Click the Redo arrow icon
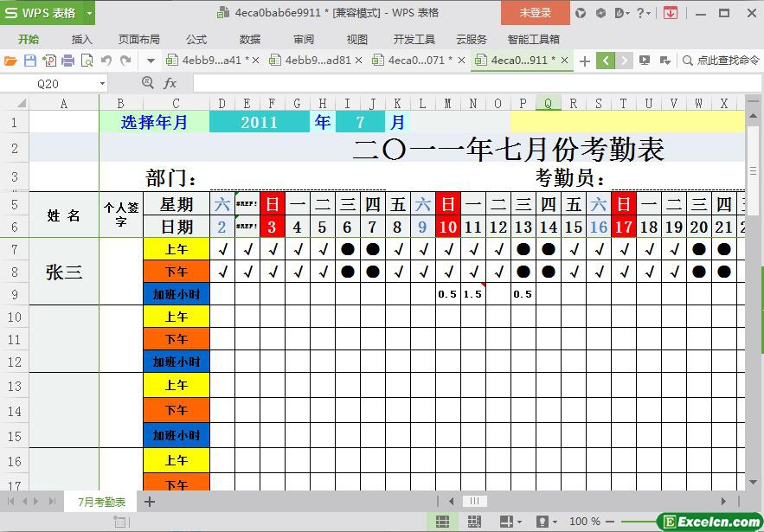 125,61
